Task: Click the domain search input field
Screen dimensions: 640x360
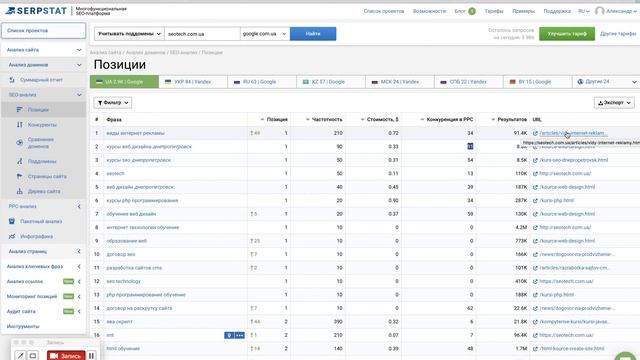Action: tap(202, 34)
